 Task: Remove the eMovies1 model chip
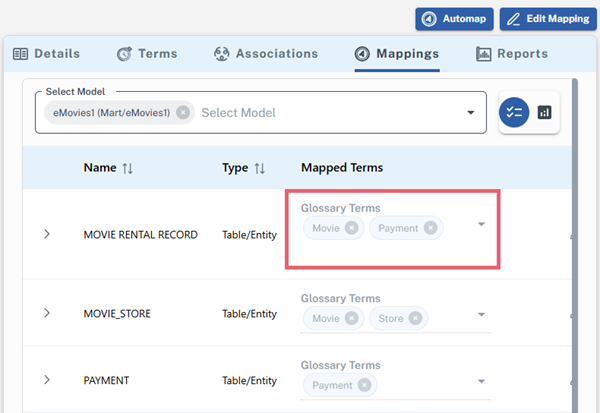(x=183, y=113)
